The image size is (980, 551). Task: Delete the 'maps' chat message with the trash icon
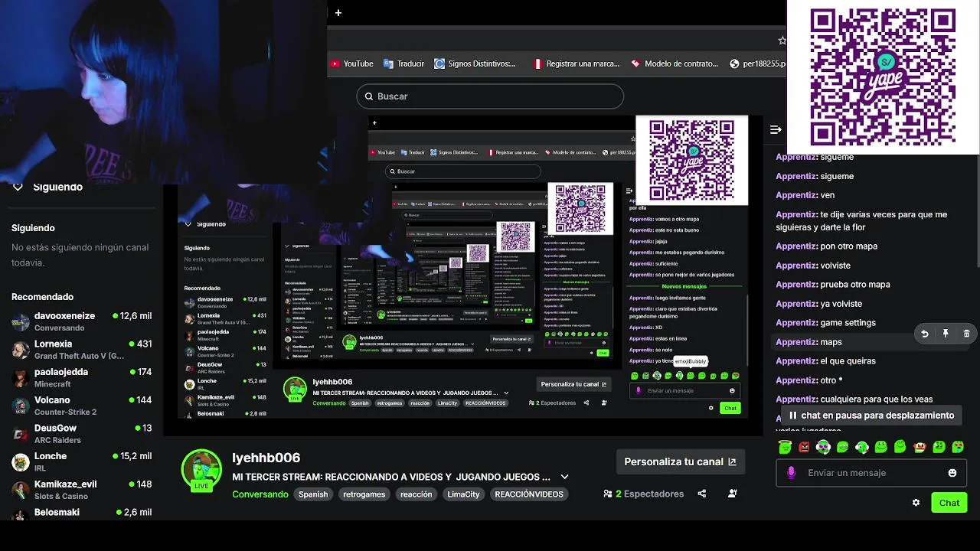[966, 334]
